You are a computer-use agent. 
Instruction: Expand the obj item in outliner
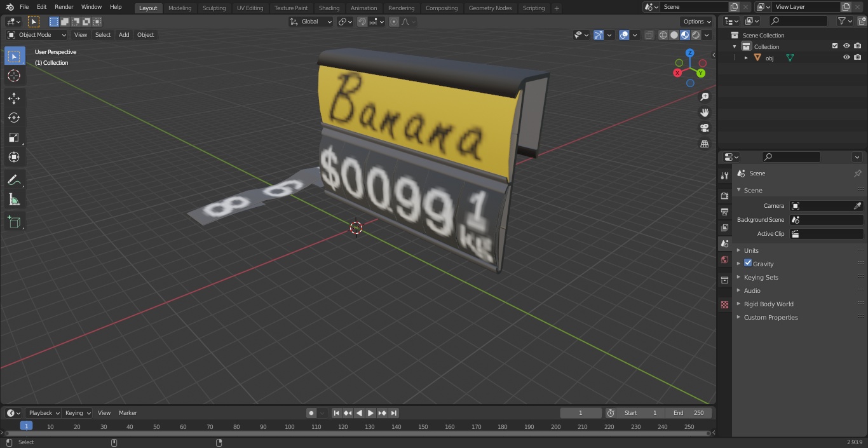pos(746,58)
